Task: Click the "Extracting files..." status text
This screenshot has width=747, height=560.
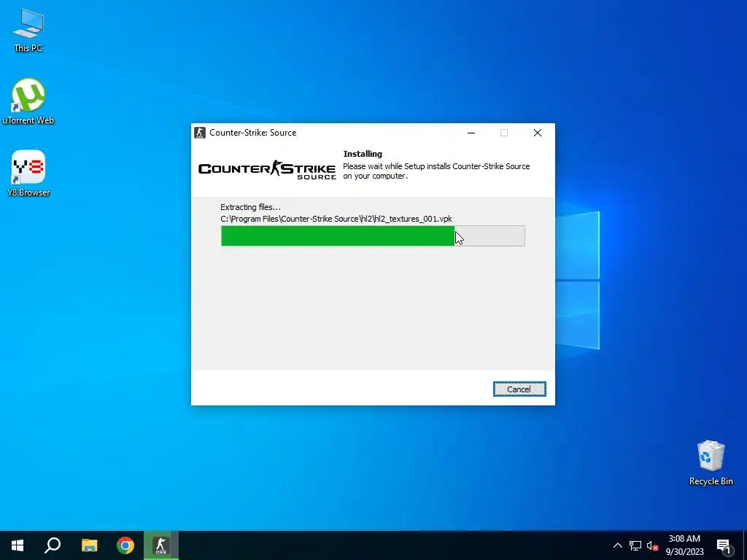Action: 251,207
